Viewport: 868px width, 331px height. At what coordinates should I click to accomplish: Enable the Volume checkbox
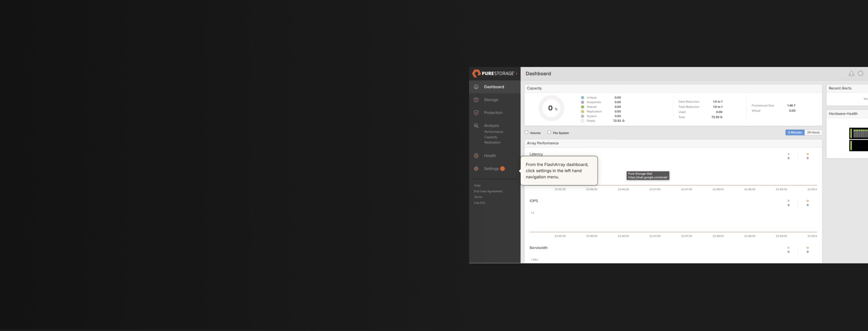click(x=526, y=132)
